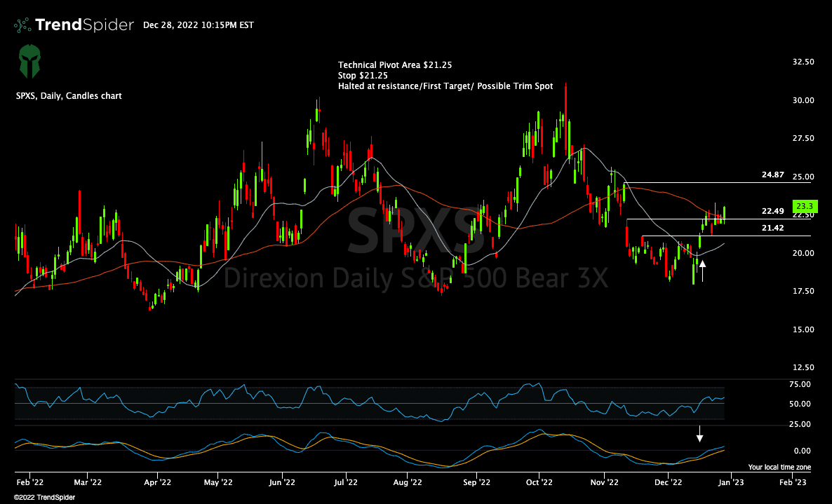Click the Your local time zone label
This screenshot has height=504, width=832.
[x=779, y=467]
